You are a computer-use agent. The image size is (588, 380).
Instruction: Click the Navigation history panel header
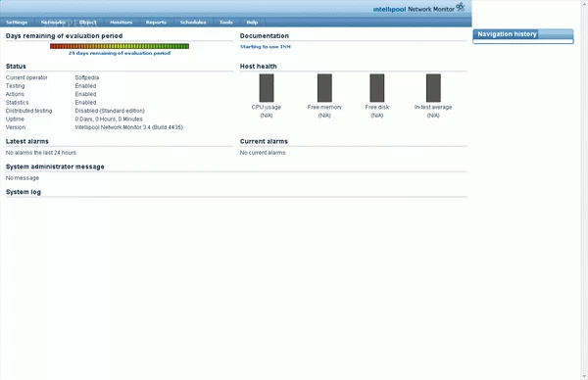click(523, 34)
